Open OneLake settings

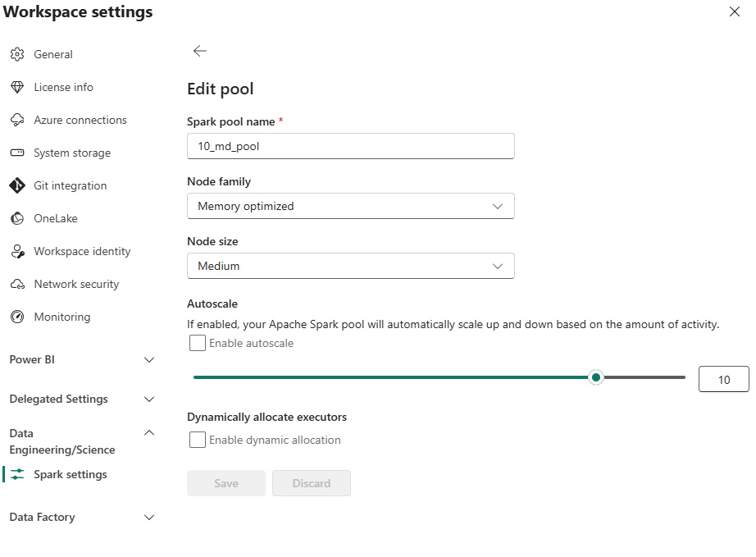click(56, 218)
